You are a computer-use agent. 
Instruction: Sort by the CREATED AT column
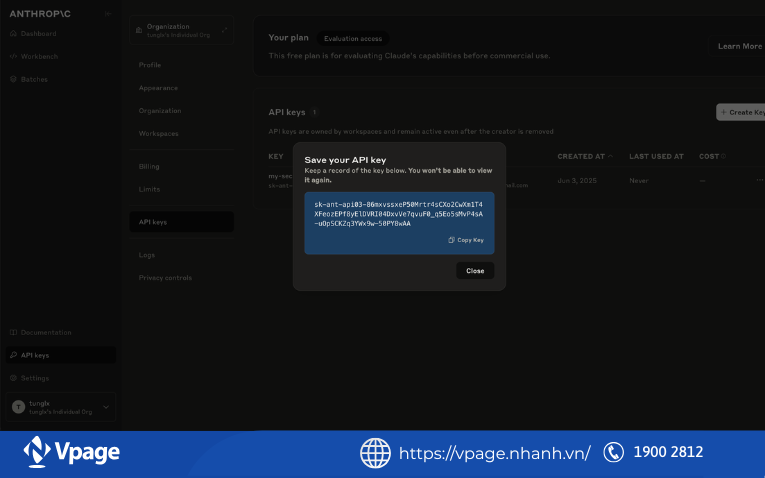coord(585,157)
